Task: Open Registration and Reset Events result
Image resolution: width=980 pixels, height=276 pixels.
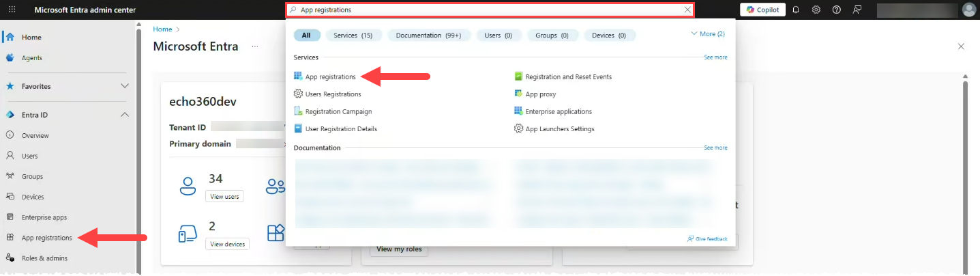Action: [x=568, y=77]
